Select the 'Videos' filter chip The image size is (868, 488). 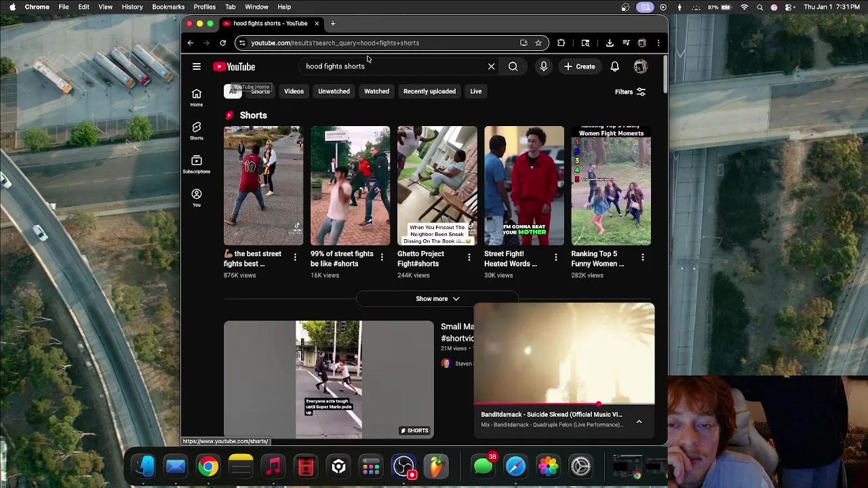(294, 91)
